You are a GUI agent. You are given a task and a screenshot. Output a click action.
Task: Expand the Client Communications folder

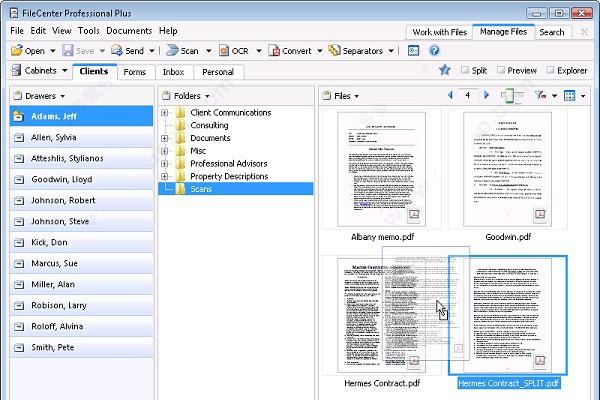pos(165,113)
